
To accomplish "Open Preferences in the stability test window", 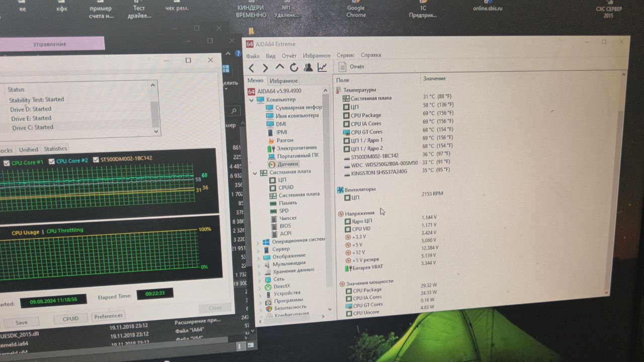I will [108, 316].
